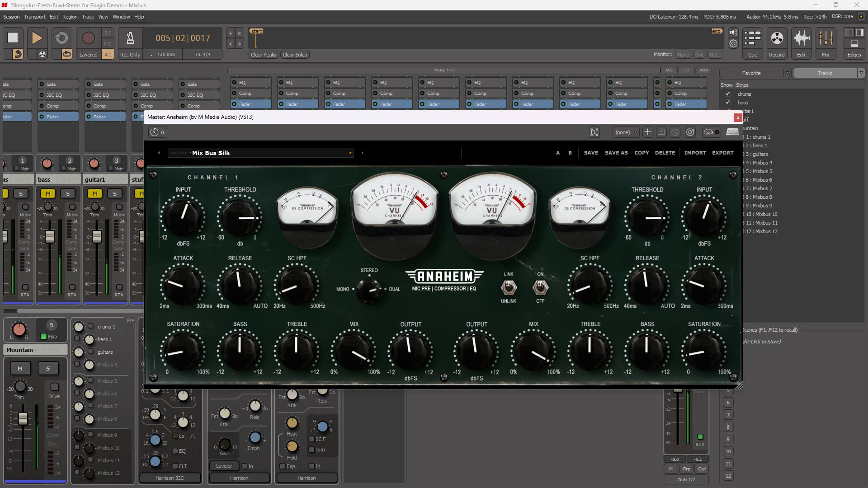This screenshot has height=488, width=868.
Task: Solo the bass channel strip
Action: (68, 193)
